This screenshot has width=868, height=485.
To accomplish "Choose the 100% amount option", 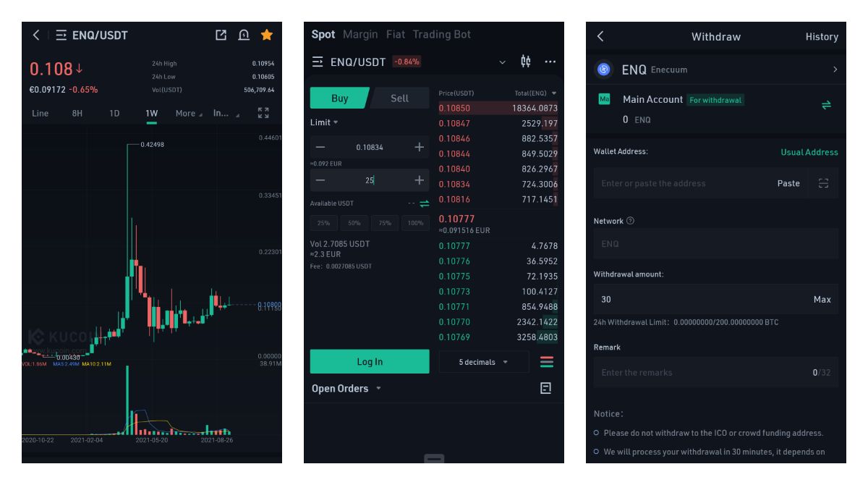I will [x=415, y=223].
